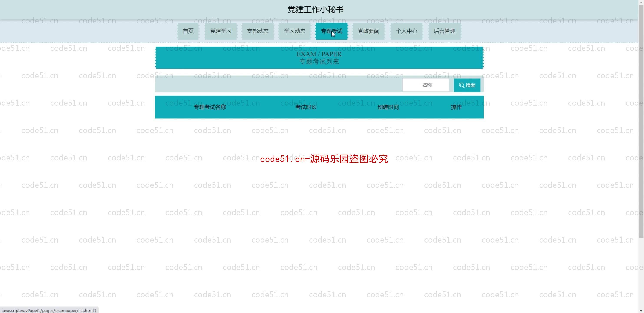
Task: Click the 专题考试名称 column header
Action: point(210,107)
